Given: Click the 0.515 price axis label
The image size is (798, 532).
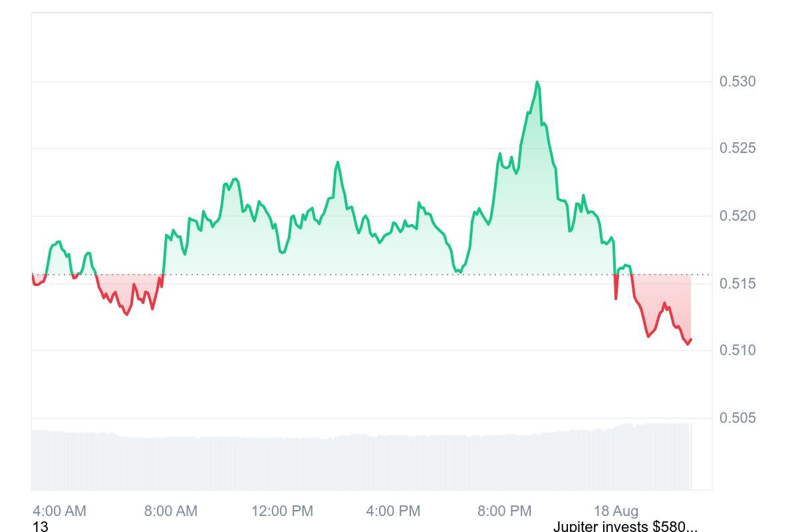Looking at the screenshot, I should [x=737, y=284].
